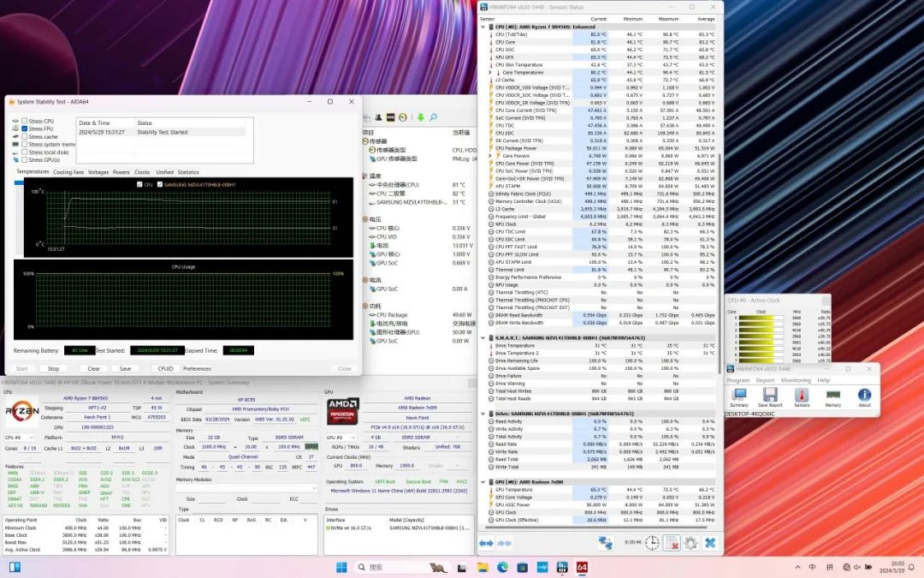This screenshot has width=924, height=578.
Task: Close sensors window with blue X icon
Action: [710, 543]
